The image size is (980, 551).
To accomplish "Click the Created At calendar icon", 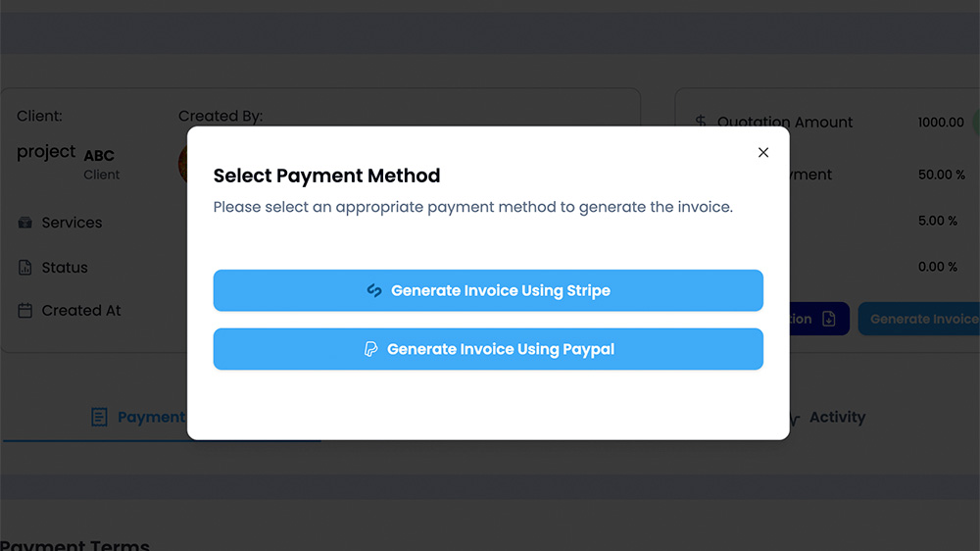I will click(25, 310).
